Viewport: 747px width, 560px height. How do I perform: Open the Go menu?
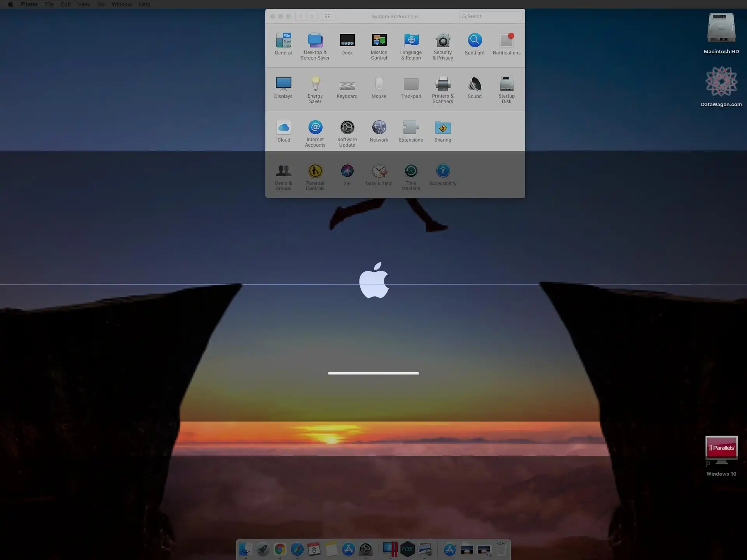[x=101, y=4]
